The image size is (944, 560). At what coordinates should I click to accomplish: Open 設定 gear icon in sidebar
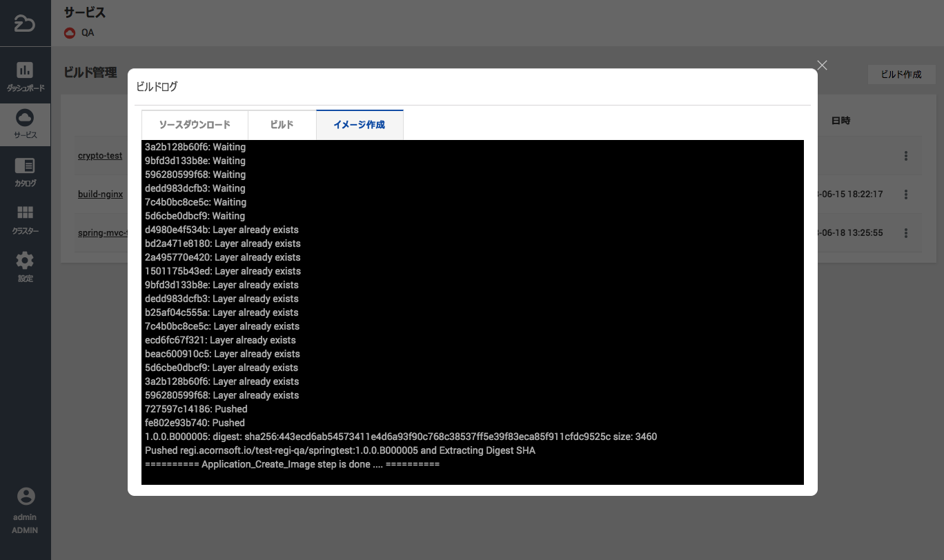tap(25, 261)
